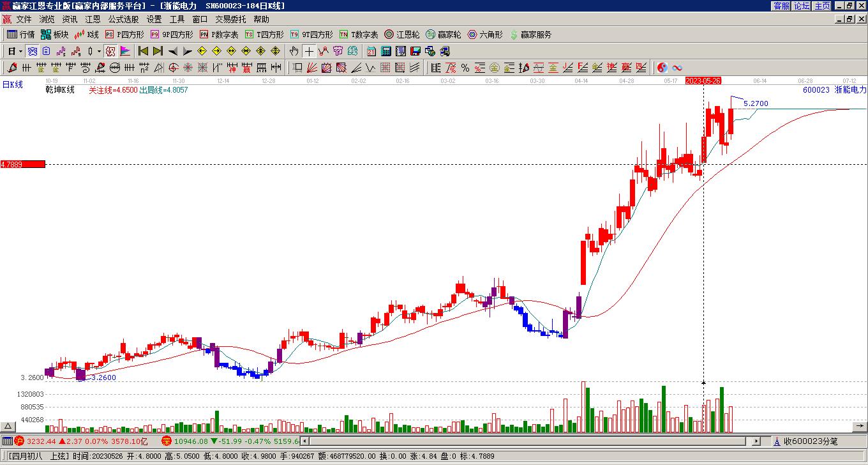Click the 600023 浙能电力 stock label
Screen dimensions: 868x465
835,90
